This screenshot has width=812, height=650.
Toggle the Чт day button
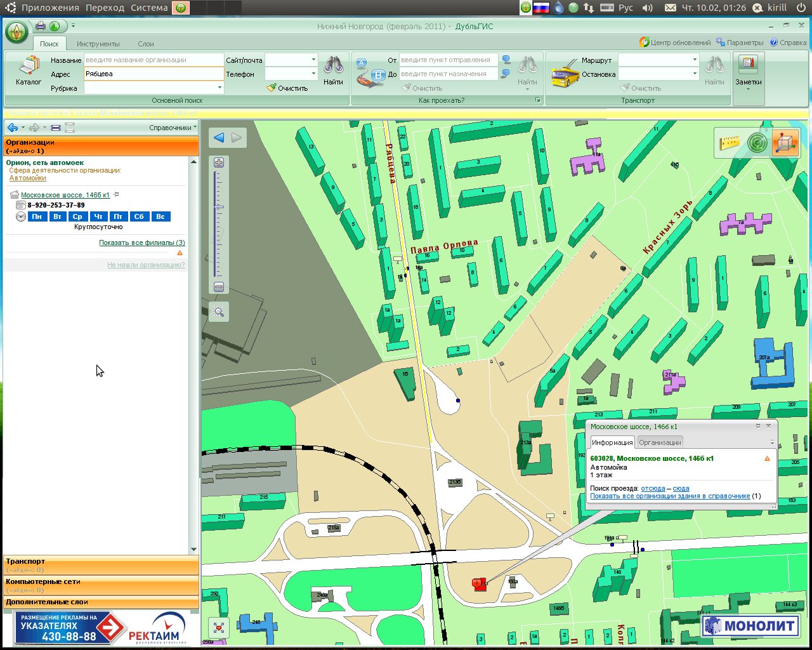tap(98, 216)
